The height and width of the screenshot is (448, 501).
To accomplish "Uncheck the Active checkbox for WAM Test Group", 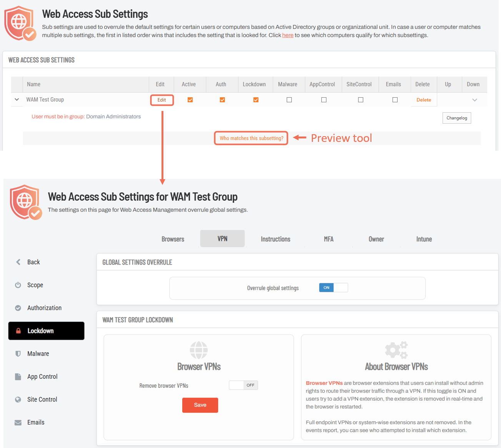I will [190, 100].
